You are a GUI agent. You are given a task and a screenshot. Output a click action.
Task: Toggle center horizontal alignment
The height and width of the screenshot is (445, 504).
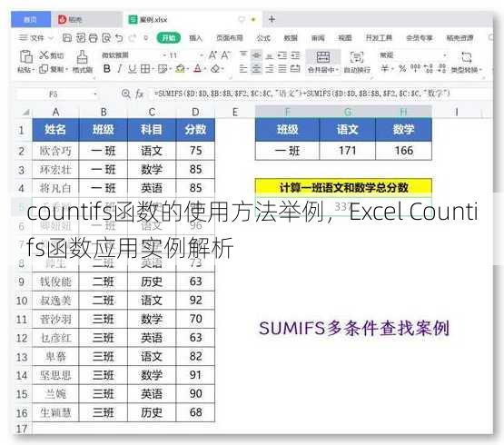[256, 68]
